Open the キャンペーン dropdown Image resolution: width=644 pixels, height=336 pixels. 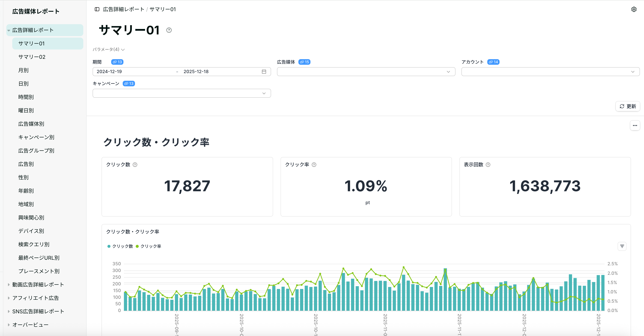pos(181,93)
